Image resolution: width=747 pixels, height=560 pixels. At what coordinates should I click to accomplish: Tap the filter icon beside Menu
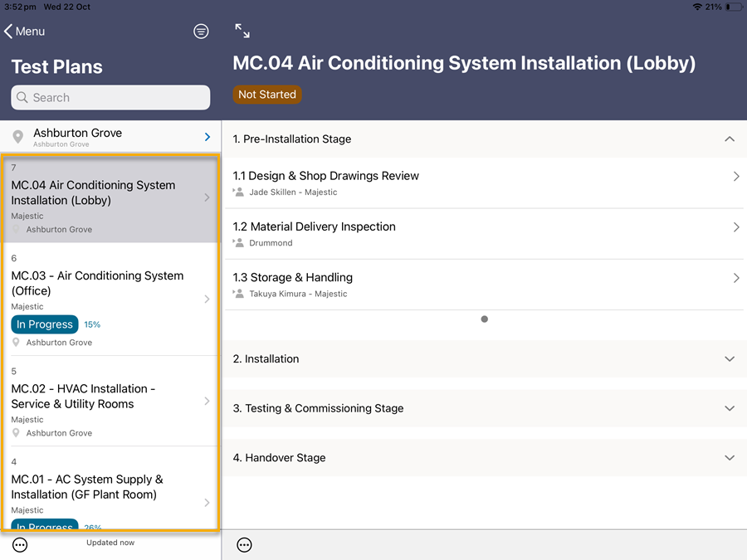pos(201,32)
